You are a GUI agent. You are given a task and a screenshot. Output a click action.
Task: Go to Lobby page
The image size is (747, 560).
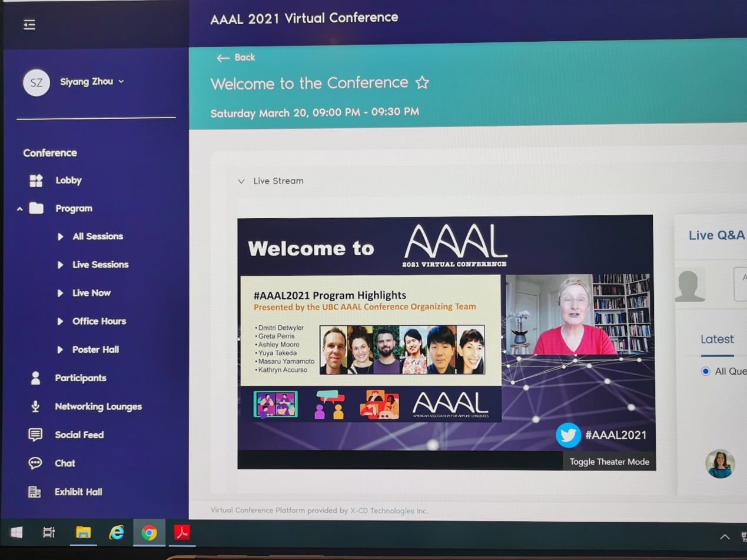pyautogui.click(x=68, y=181)
